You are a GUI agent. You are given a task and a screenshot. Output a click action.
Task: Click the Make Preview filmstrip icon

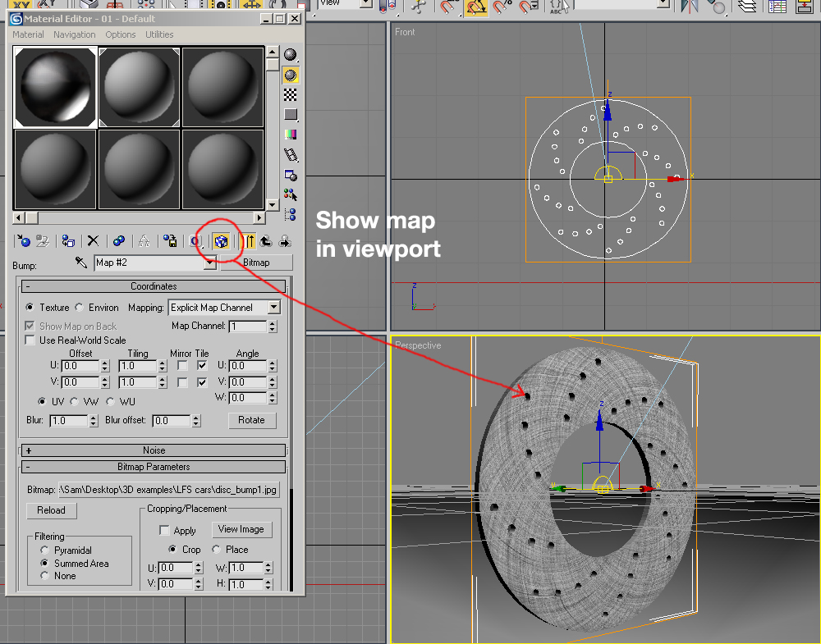(x=291, y=154)
